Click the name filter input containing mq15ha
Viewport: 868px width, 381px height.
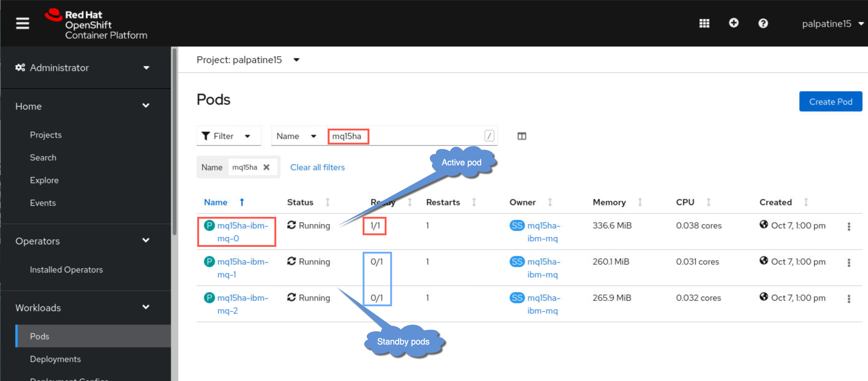tap(411, 136)
